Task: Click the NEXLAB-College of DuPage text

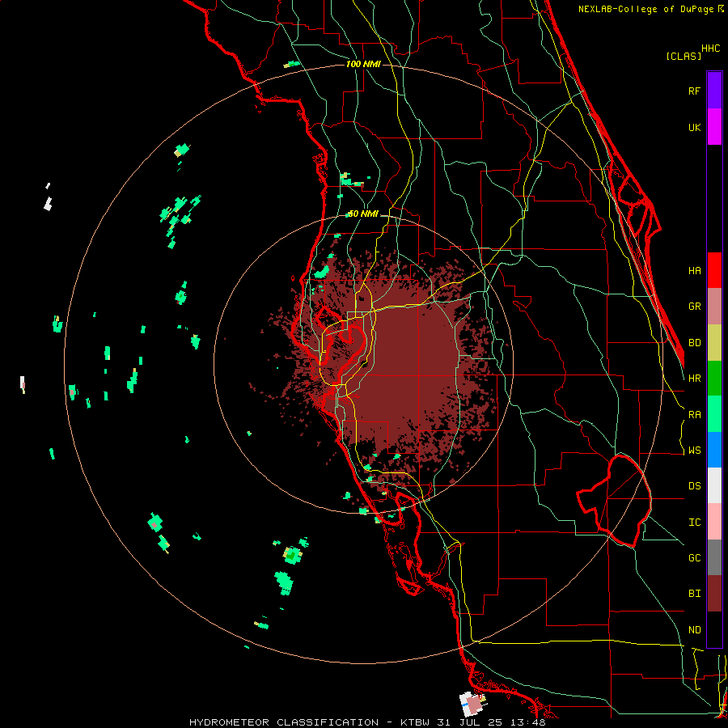Action: pyautogui.click(x=647, y=9)
